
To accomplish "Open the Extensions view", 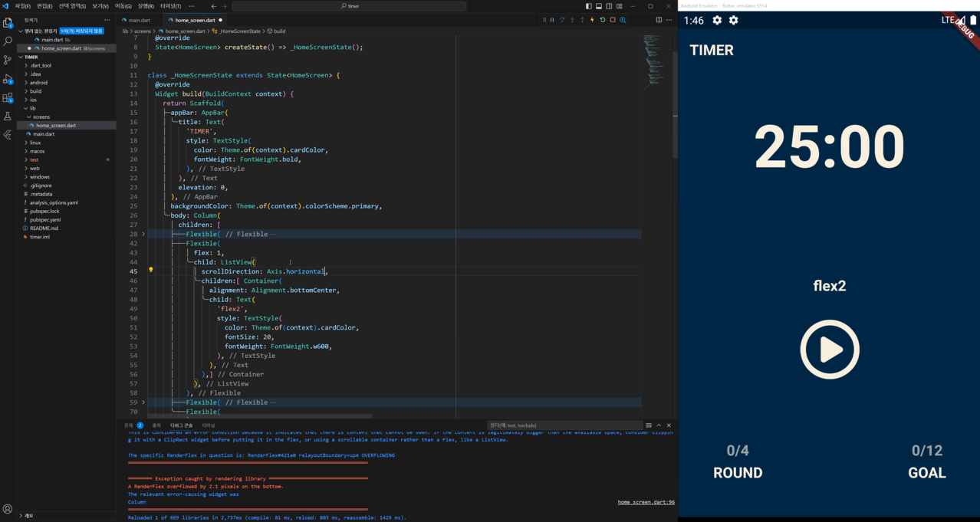I will click(x=8, y=98).
